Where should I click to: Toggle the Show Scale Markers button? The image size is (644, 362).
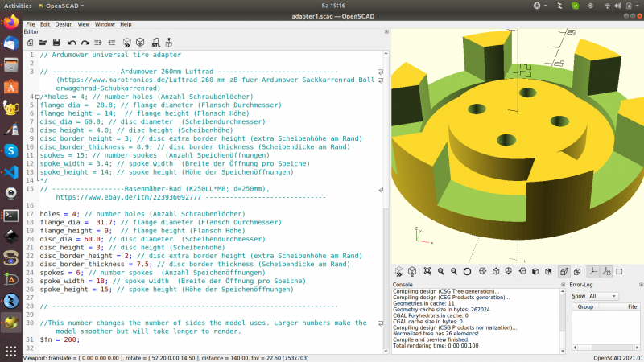pyautogui.click(x=606, y=271)
